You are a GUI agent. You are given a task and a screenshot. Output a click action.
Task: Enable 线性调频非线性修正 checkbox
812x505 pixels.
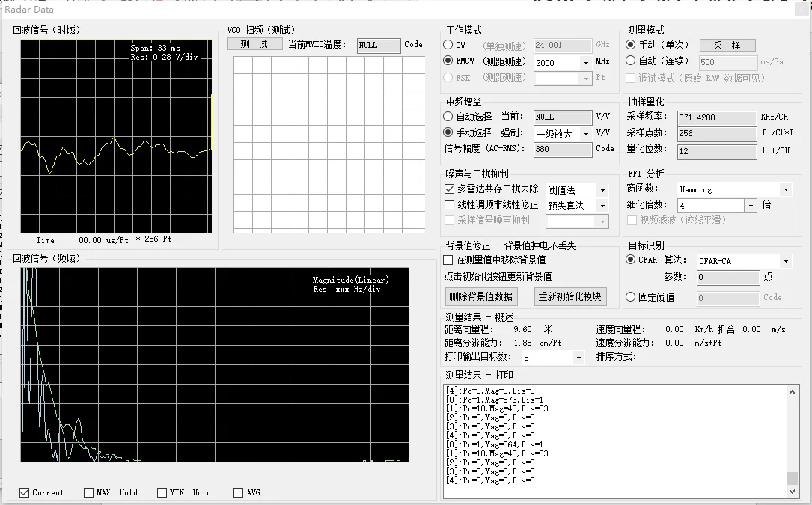pyautogui.click(x=450, y=205)
